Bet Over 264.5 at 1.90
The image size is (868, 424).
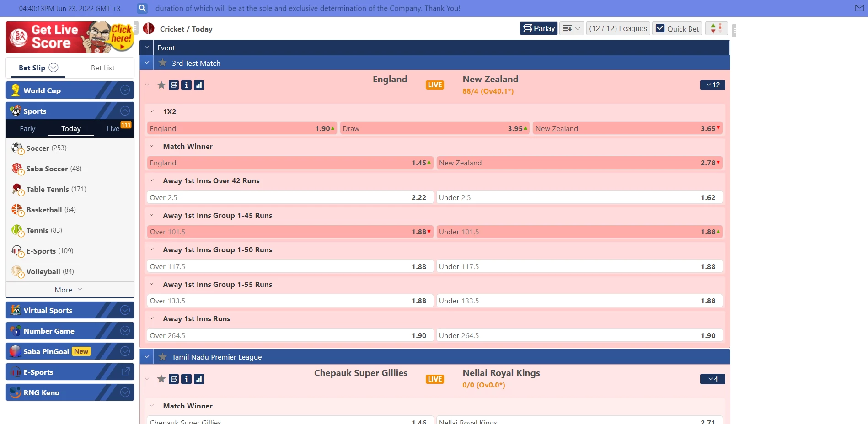point(290,335)
